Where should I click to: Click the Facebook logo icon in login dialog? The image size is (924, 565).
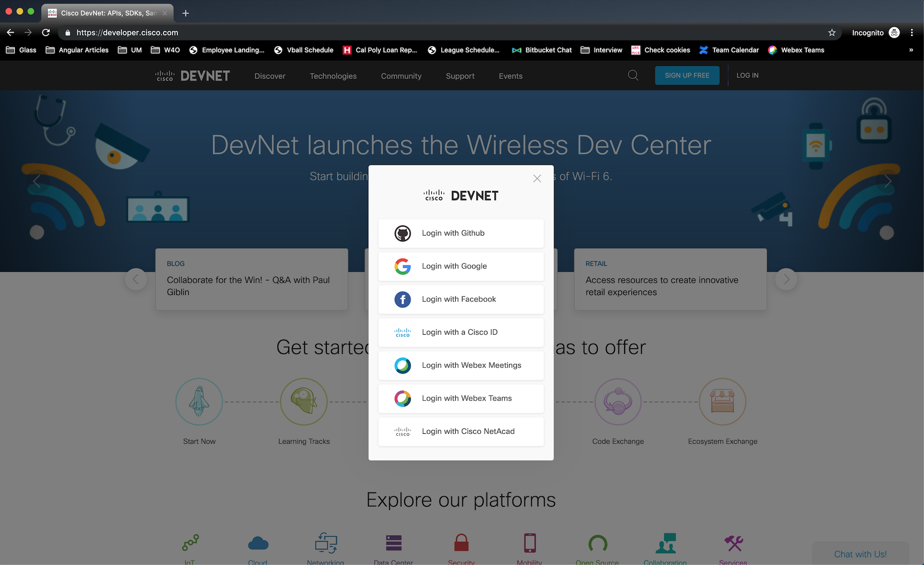click(x=403, y=300)
